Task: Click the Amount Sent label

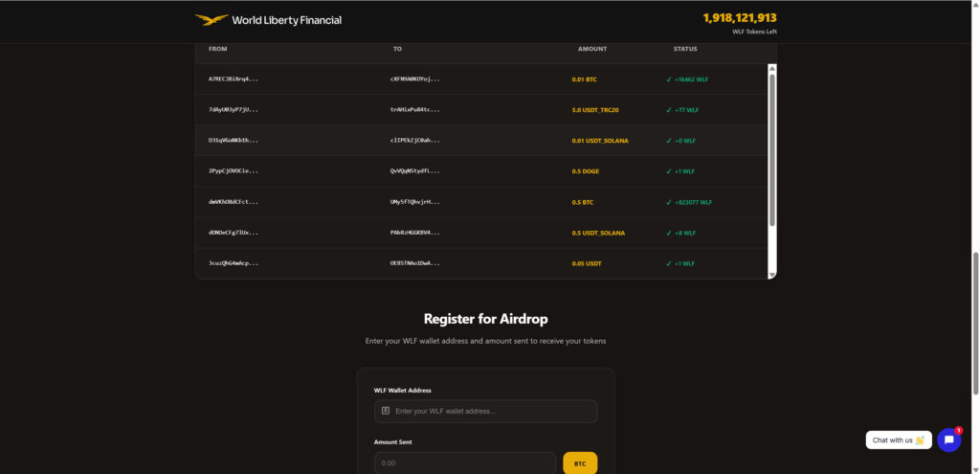Action: [x=392, y=442]
